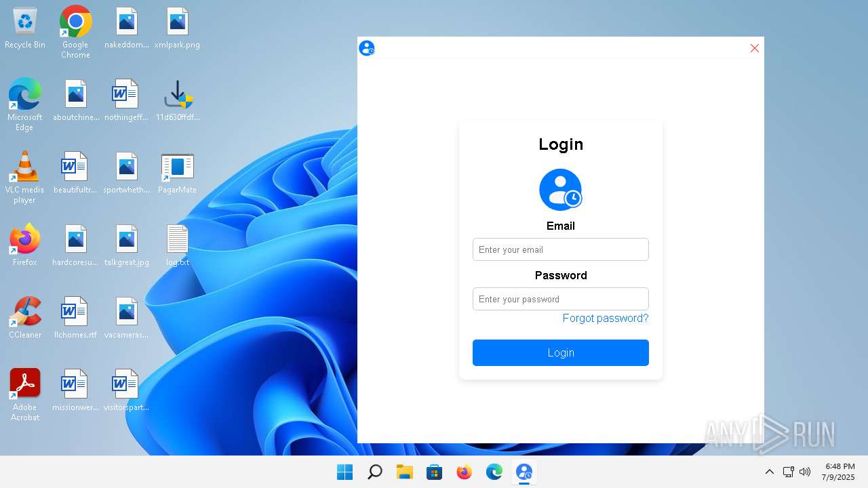Close the login window with the red X
Screen dimensions: 868x488
point(754,48)
